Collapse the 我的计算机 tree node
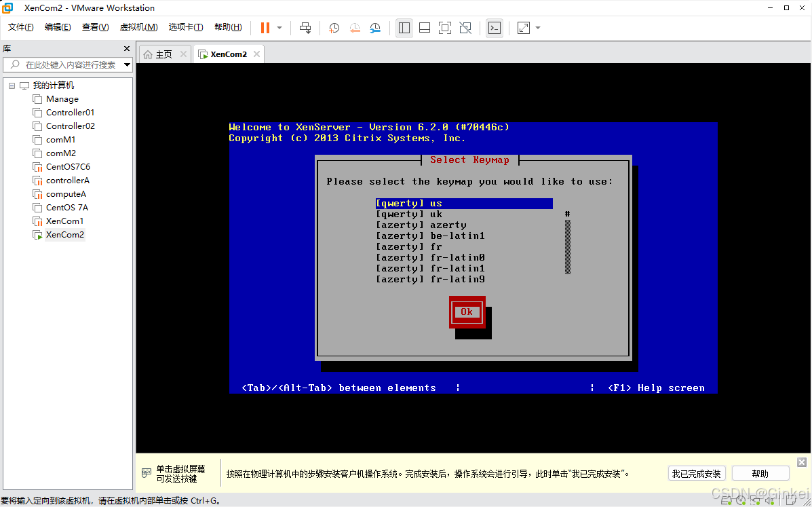The image size is (812, 507). click(x=12, y=86)
